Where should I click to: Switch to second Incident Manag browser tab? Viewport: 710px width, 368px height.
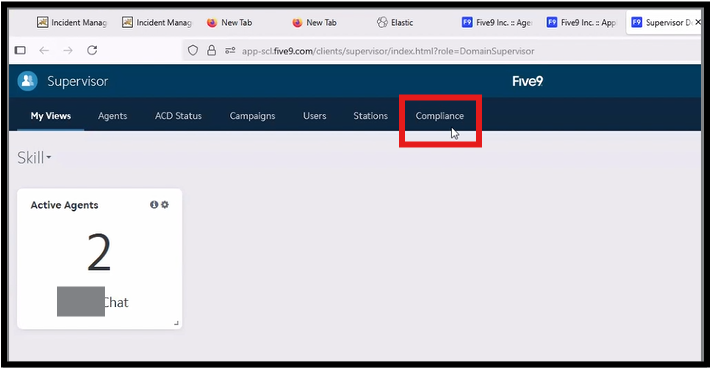click(x=157, y=22)
